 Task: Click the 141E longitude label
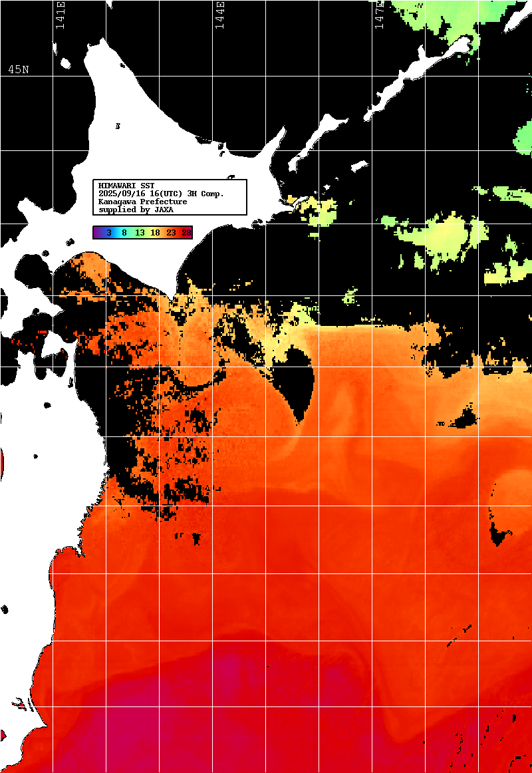coord(61,15)
